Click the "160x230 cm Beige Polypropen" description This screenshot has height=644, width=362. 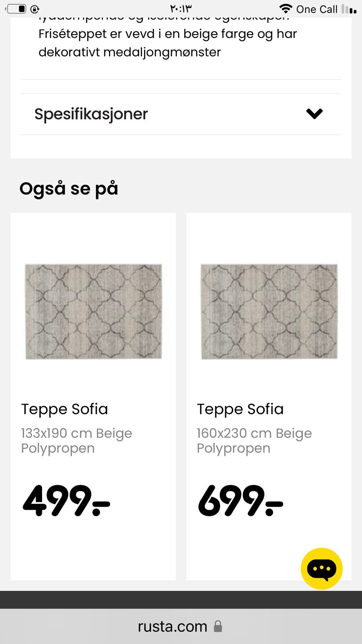click(x=254, y=440)
